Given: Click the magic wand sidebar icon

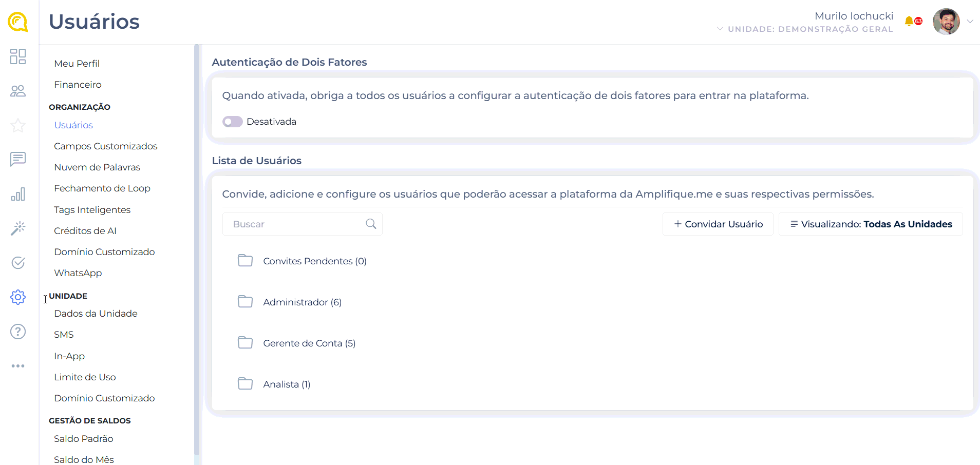Looking at the screenshot, I should coord(18,228).
